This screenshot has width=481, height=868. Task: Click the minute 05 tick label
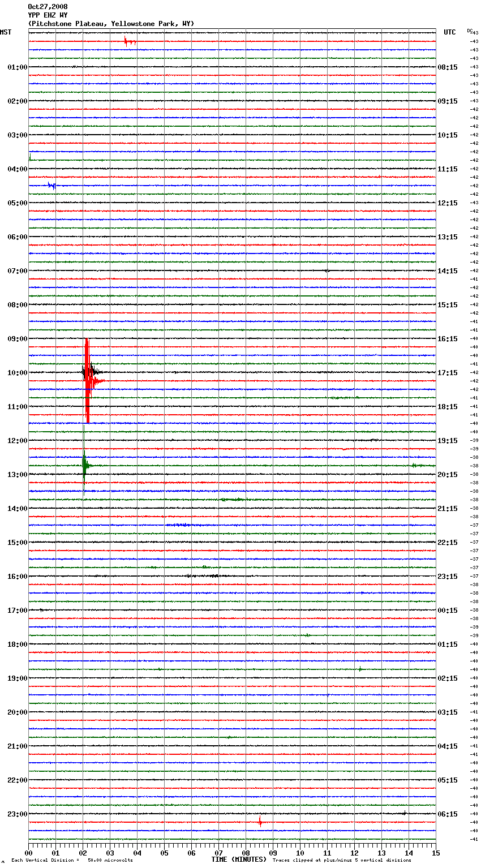coord(164,853)
